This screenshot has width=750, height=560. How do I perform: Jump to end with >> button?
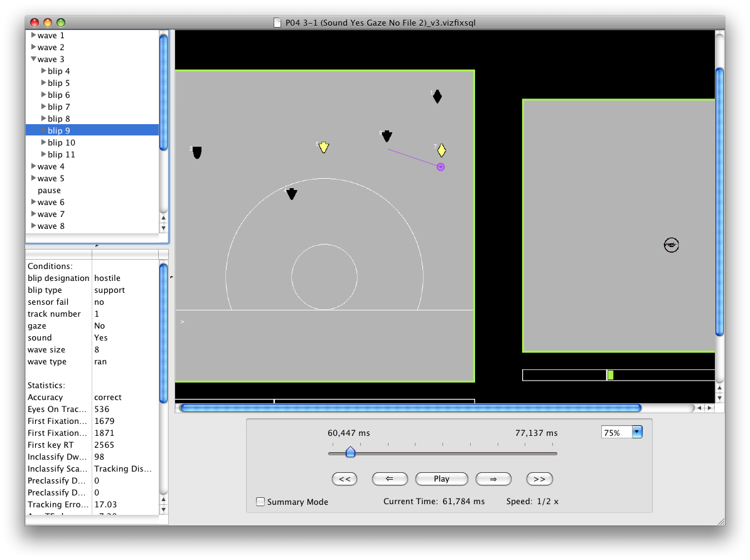click(539, 478)
